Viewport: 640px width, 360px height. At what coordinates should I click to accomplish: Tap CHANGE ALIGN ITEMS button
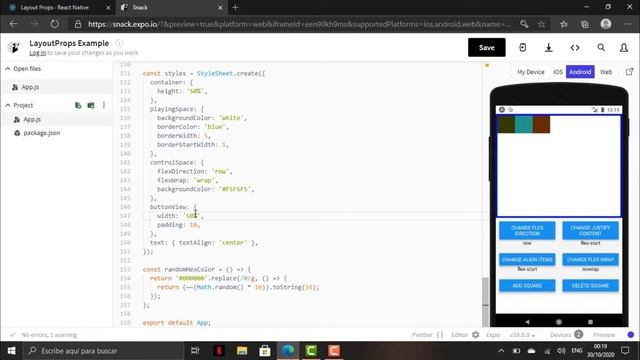pos(527,260)
